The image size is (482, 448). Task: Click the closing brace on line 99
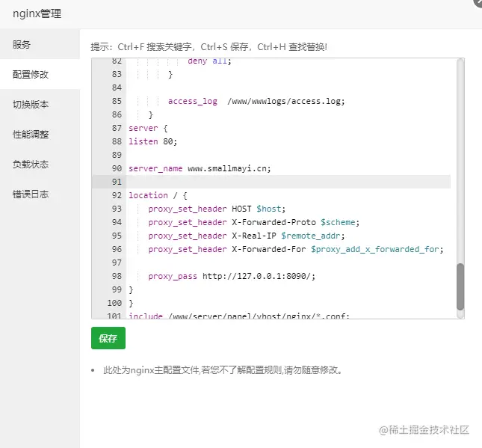131,289
